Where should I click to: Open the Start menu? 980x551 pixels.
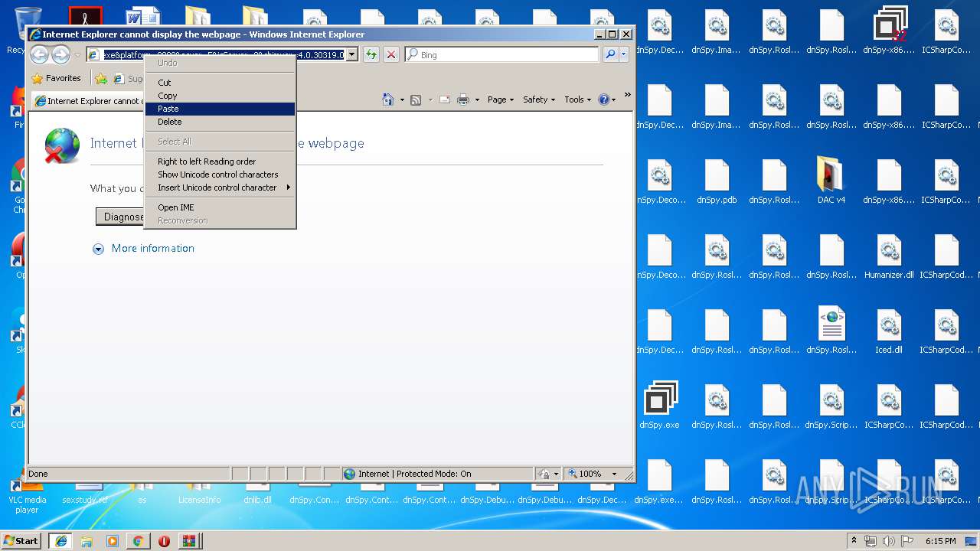pyautogui.click(x=21, y=540)
